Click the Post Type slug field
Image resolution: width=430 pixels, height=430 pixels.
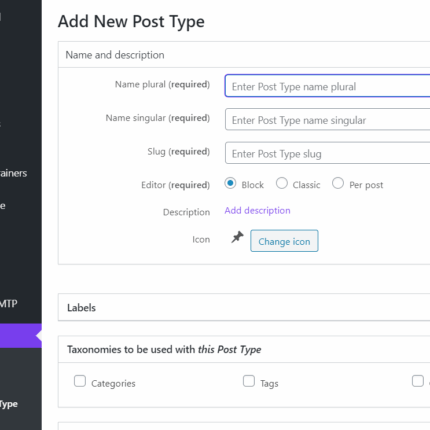pyautogui.click(x=327, y=153)
